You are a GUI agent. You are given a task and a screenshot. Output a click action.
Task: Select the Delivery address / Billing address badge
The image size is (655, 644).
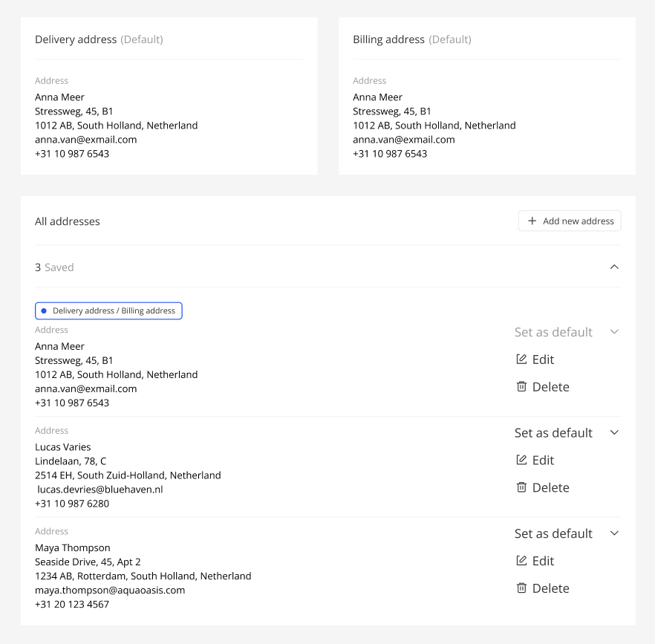point(108,311)
